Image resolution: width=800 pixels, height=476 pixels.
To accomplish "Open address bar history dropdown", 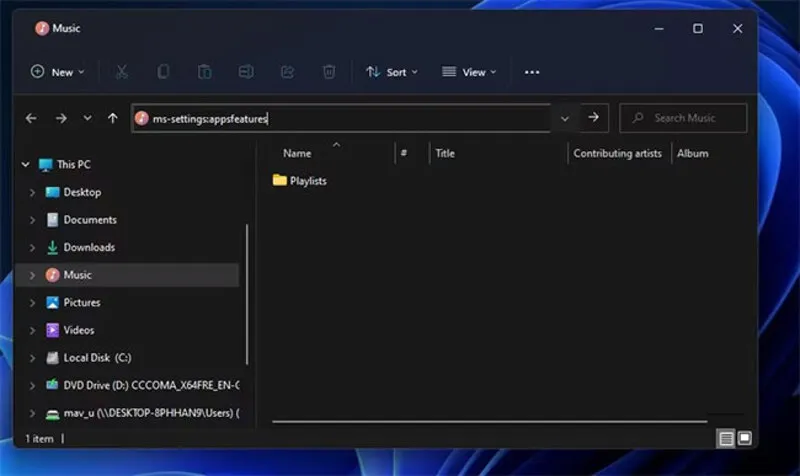I will (565, 118).
